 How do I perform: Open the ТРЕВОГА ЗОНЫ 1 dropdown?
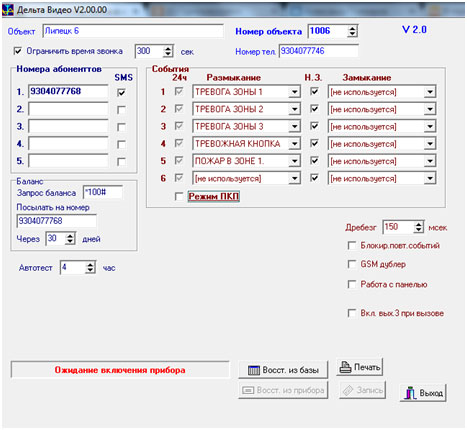tap(294, 92)
